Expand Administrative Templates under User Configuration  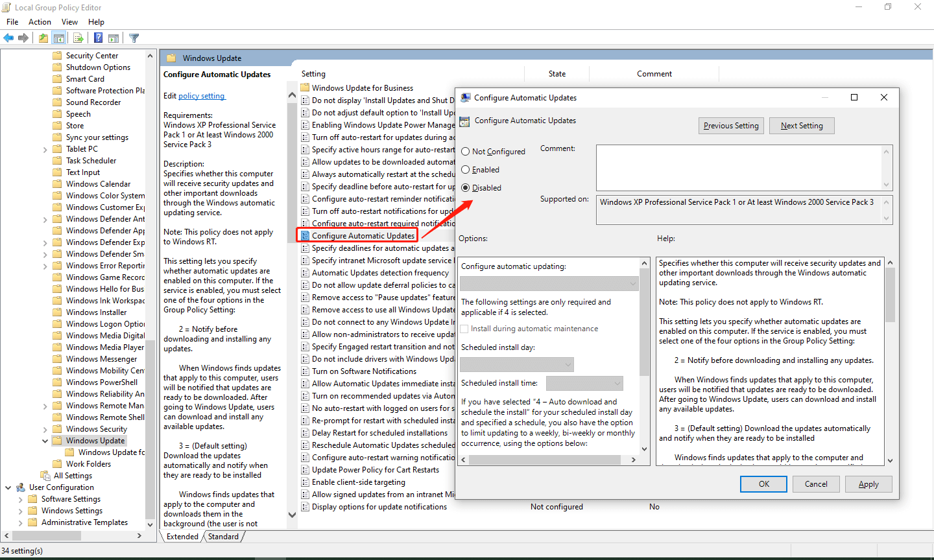click(x=20, y=522)
